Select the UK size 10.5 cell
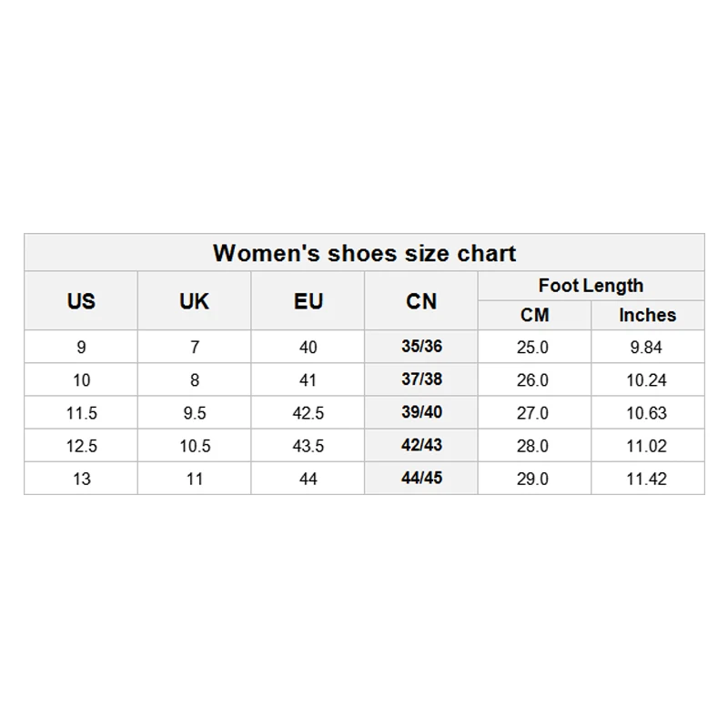Viewport: 728px width, 728px height. (194, 446)
